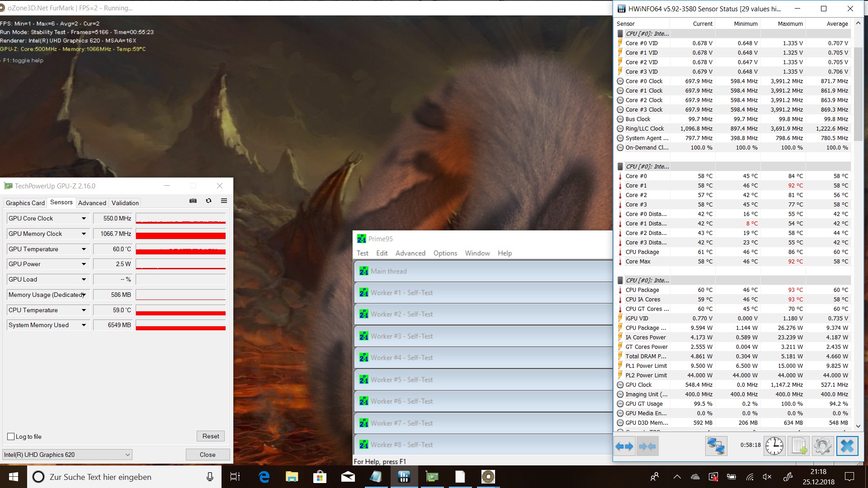Show hidden tray icons chevron

point(677,477)
